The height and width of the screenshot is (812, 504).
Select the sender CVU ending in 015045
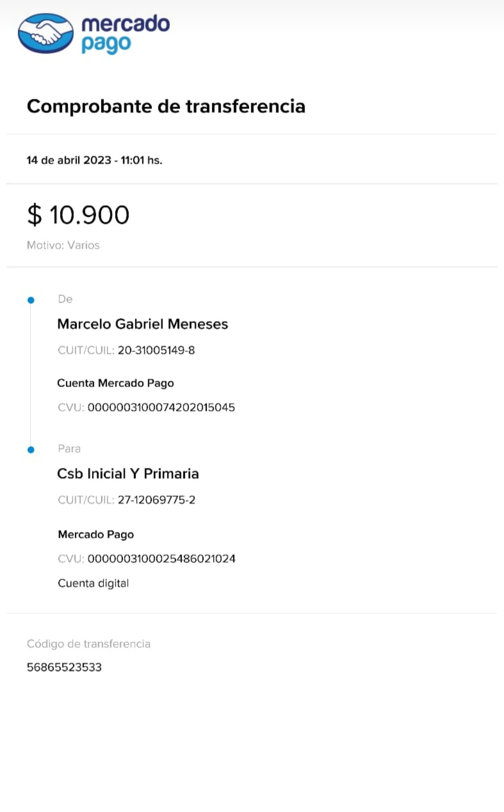click(x=161, y=408)
